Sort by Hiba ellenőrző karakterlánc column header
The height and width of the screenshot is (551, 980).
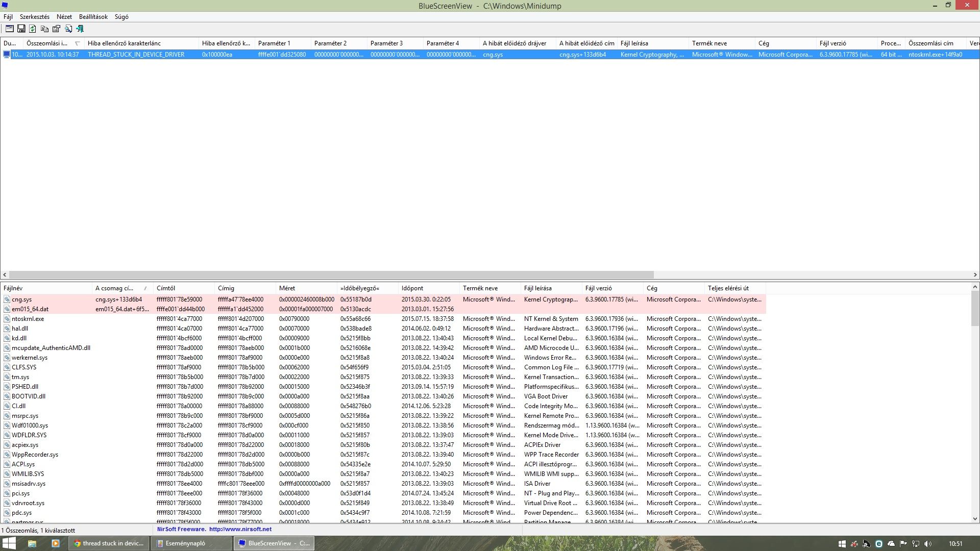click(x=141, y=43)
